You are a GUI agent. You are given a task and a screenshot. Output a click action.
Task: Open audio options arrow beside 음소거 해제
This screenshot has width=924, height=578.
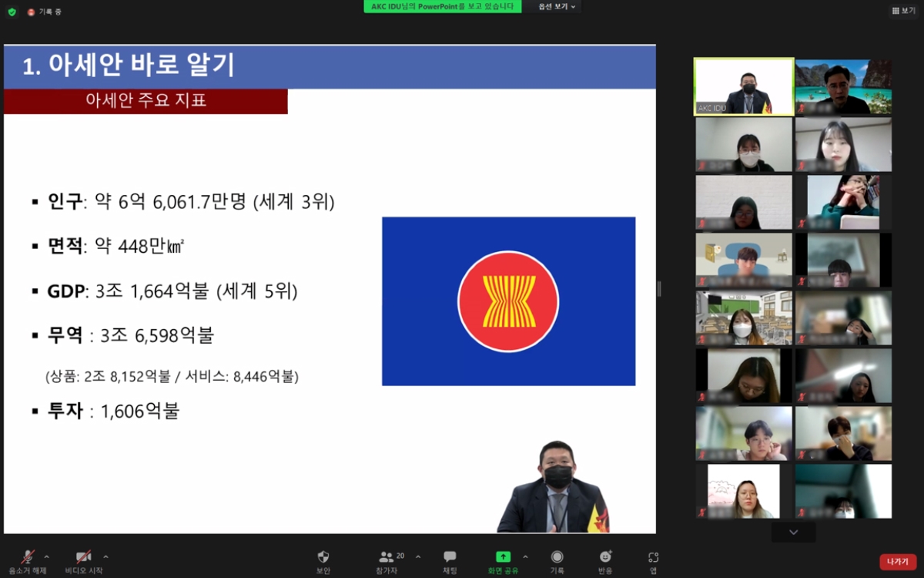(x=46, y=556)
